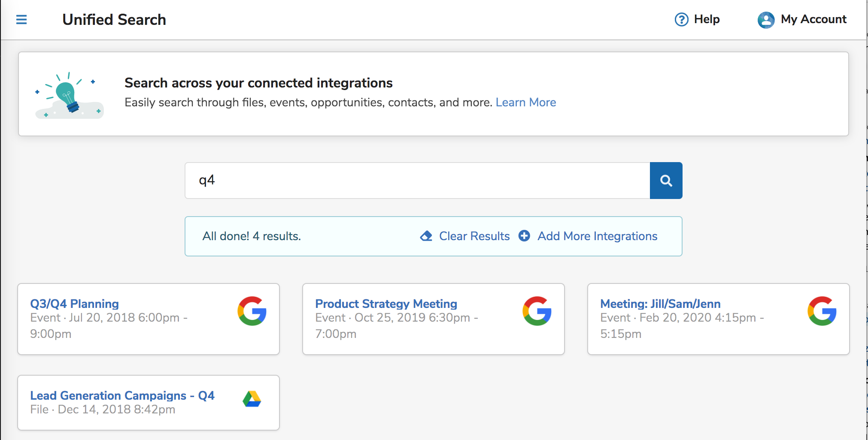This screenshot has height=440, width=868.
Task: Open the Q3/Q4 Planning event
Action: (74, 304)
